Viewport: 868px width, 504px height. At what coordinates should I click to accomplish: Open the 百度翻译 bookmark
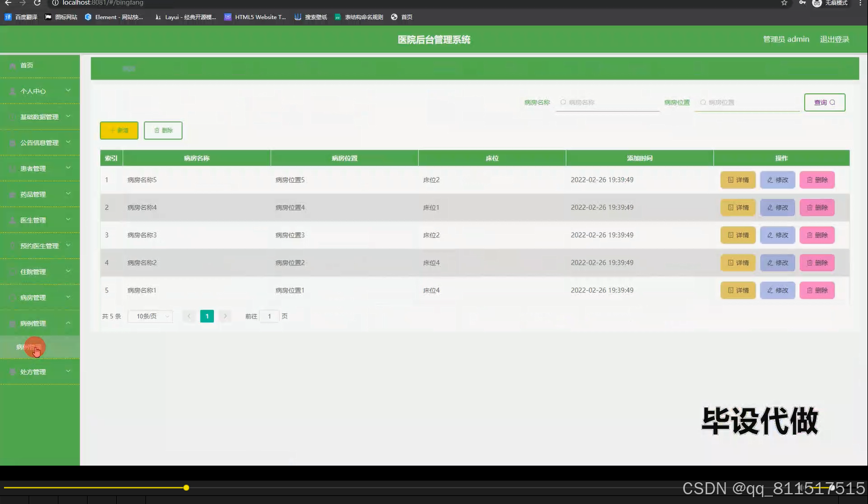pyautogui.click(x=21, y=17)
